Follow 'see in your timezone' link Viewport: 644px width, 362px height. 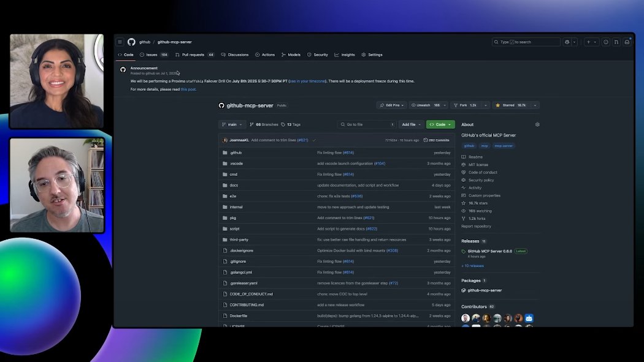point(307,81)
